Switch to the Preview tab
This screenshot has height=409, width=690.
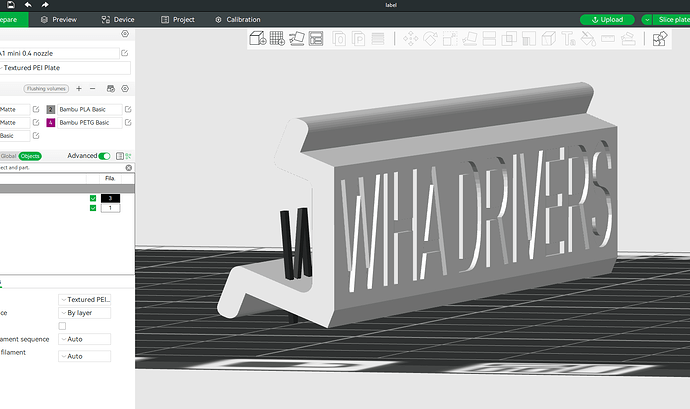pos(59,19)
